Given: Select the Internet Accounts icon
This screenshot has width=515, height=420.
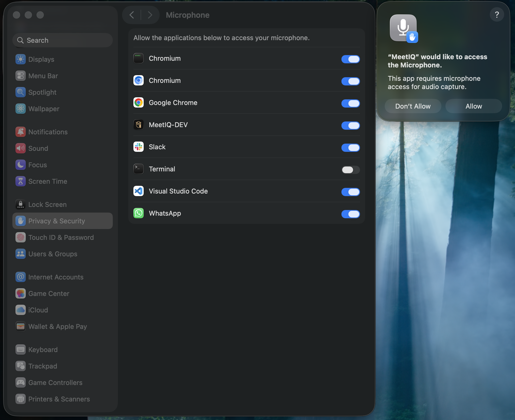Looking at the screenshot, I should [x=21, y=277].
